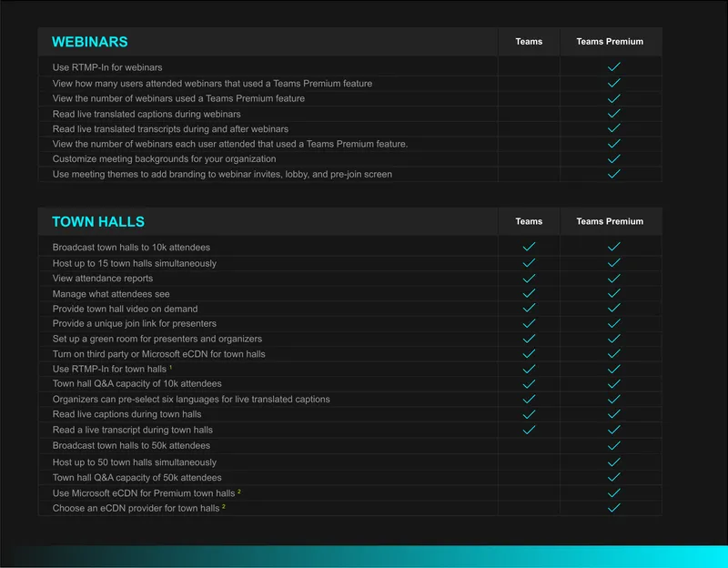Click Teams Premium header in Webinars table
Screen dimensions: 728x568
point(610,41)
